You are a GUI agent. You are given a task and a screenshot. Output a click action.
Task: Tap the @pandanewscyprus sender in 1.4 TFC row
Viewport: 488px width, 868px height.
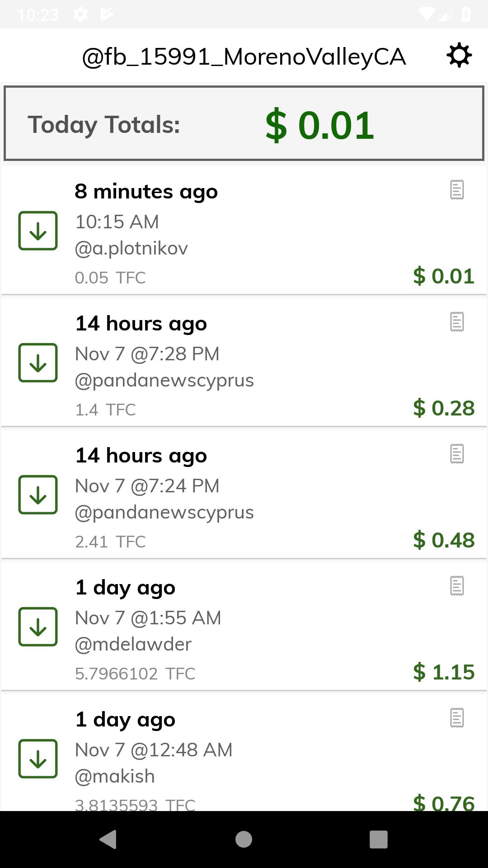(x=164, y=381)
